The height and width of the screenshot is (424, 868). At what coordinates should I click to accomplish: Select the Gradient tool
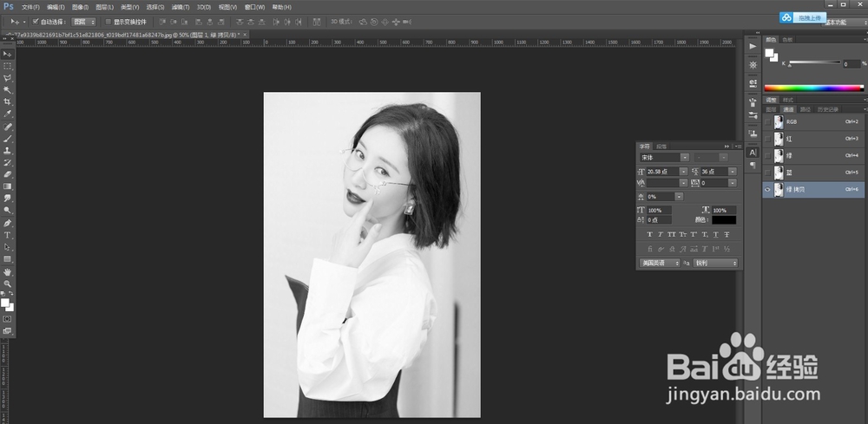[x=7, y=186]
